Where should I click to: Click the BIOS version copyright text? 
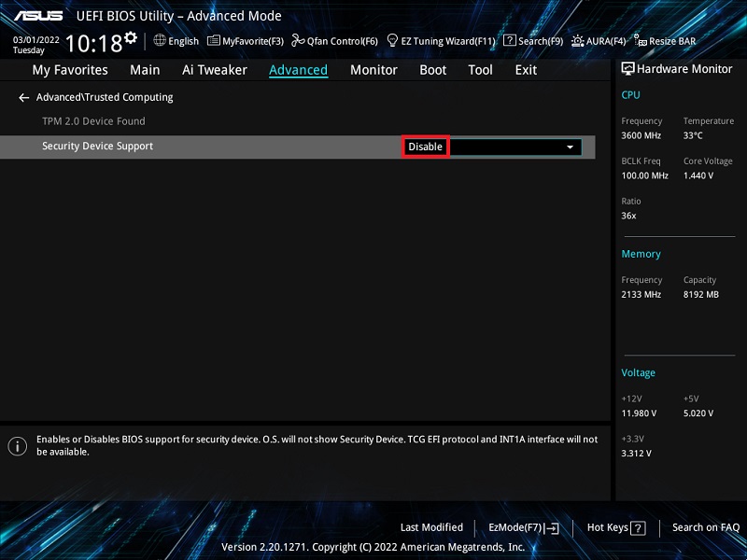coord(373,547)
